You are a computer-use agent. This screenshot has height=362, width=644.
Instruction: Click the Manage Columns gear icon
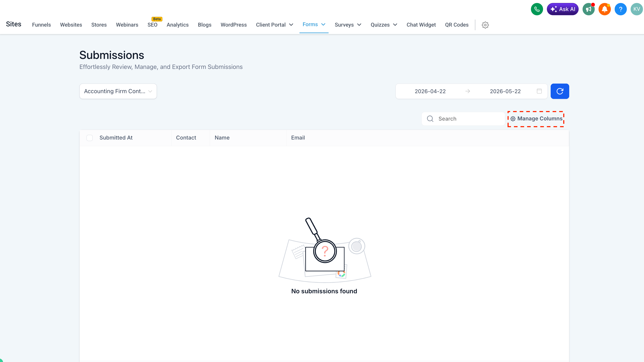[513, 119]
